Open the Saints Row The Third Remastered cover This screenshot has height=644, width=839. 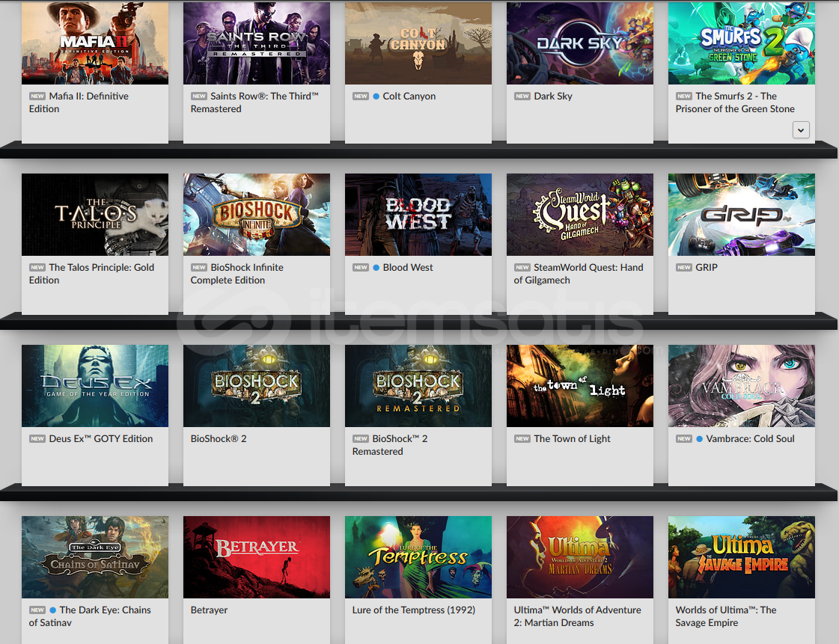[257, 43]
